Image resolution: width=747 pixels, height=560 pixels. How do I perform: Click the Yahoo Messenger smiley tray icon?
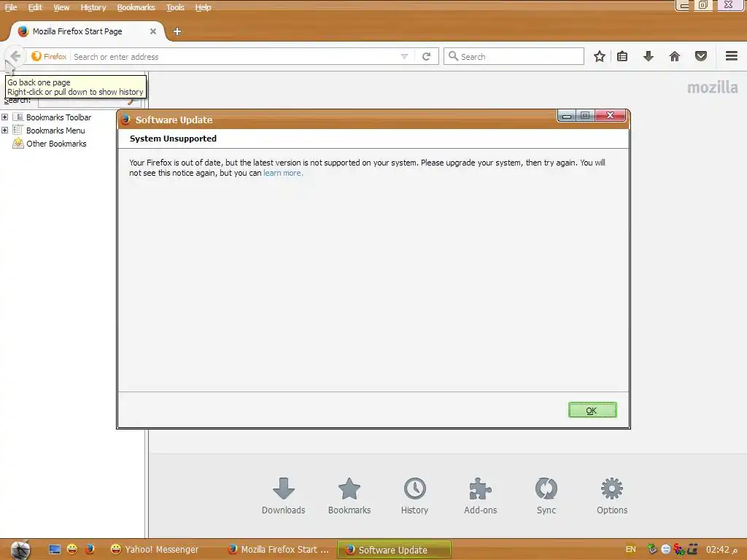pyautogui.click(x=665, y=550)
